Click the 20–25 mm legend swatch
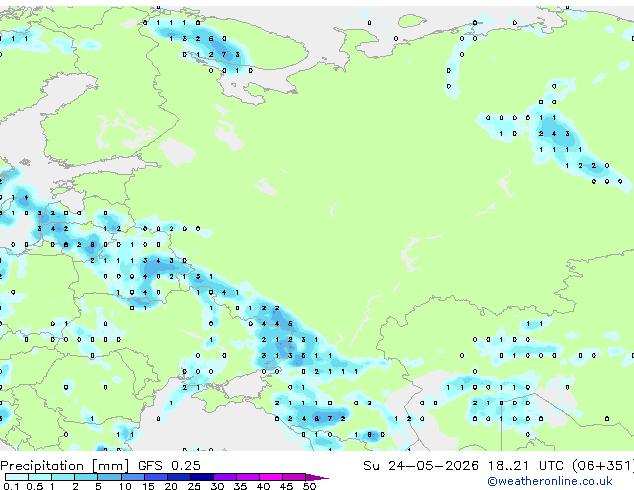The height and width of the screenshot is (490, 634). pos(179,477)
